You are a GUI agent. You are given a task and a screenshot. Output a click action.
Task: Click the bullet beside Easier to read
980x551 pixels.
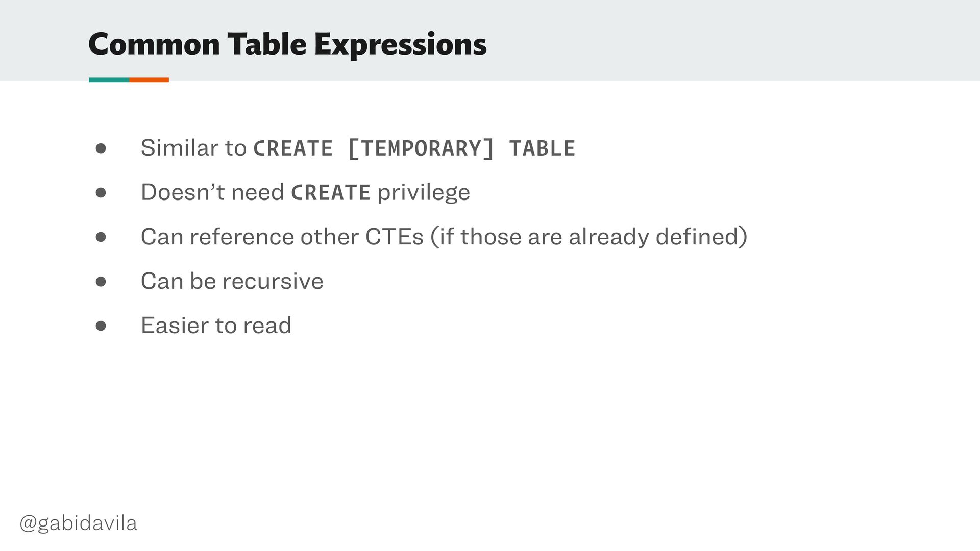point(101,326)
